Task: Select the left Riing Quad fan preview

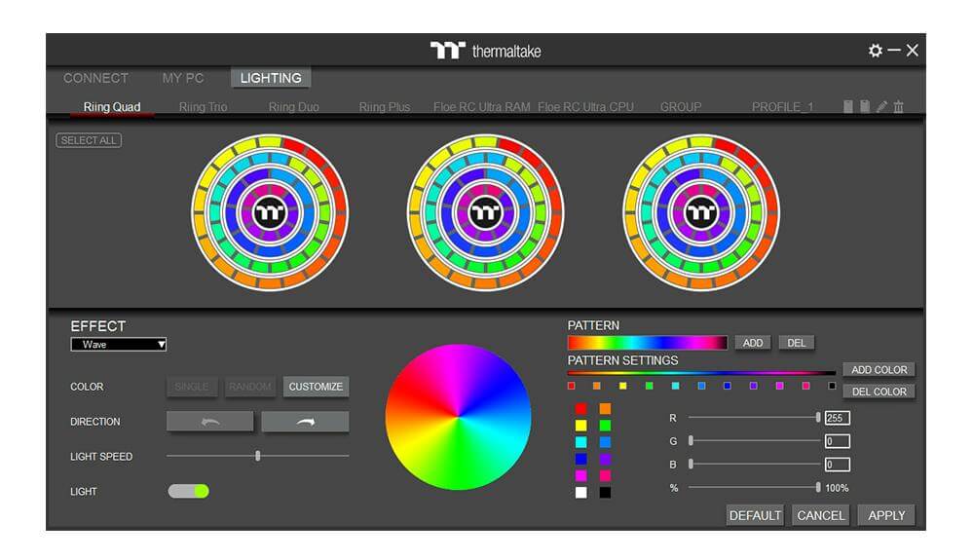Action: (x=270, y=212)
